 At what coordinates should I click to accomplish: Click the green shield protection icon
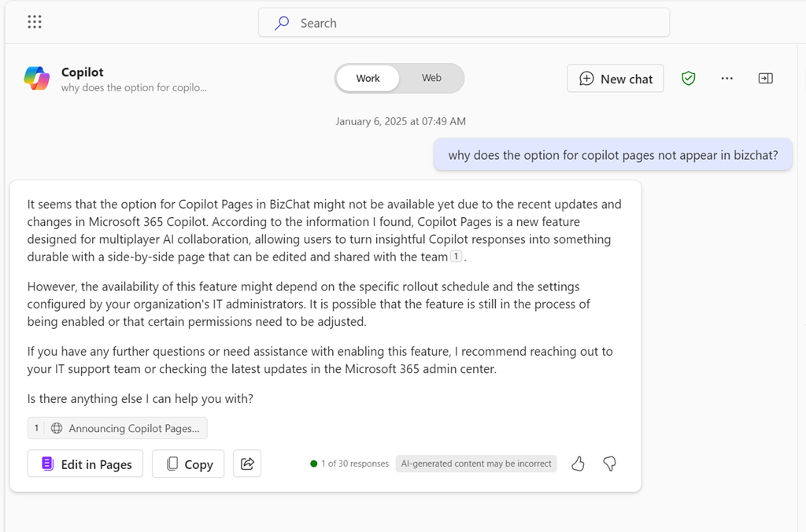(x=689, y=79)
